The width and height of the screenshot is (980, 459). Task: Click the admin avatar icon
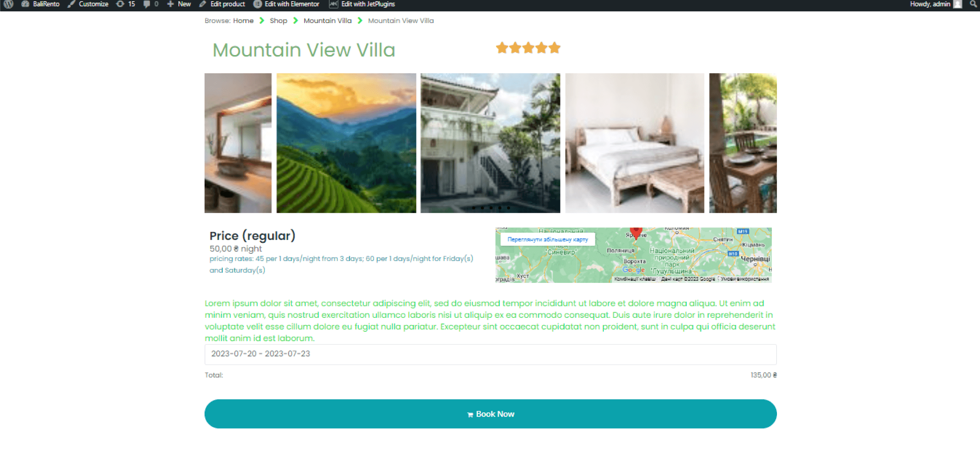[x=958, y=4]
